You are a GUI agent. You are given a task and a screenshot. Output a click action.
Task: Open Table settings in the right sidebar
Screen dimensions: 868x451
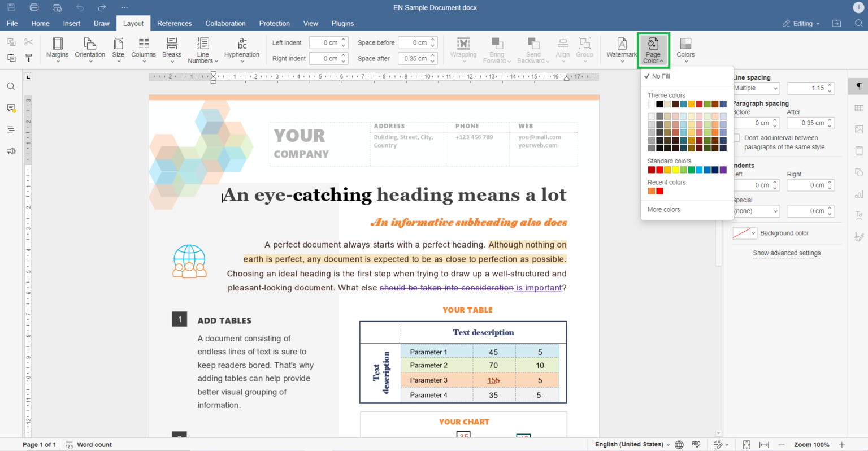[x=859, y=107]
